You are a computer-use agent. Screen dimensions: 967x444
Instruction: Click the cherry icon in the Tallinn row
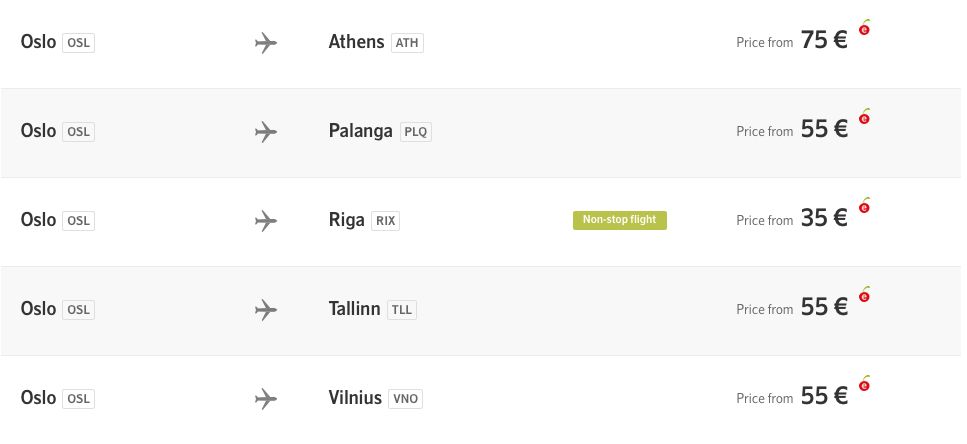865,294
